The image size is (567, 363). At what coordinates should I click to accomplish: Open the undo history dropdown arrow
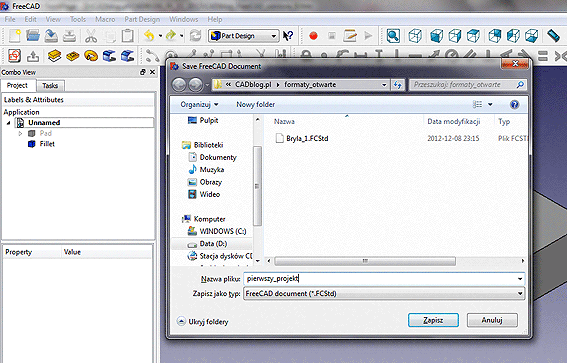coord(160,36)
